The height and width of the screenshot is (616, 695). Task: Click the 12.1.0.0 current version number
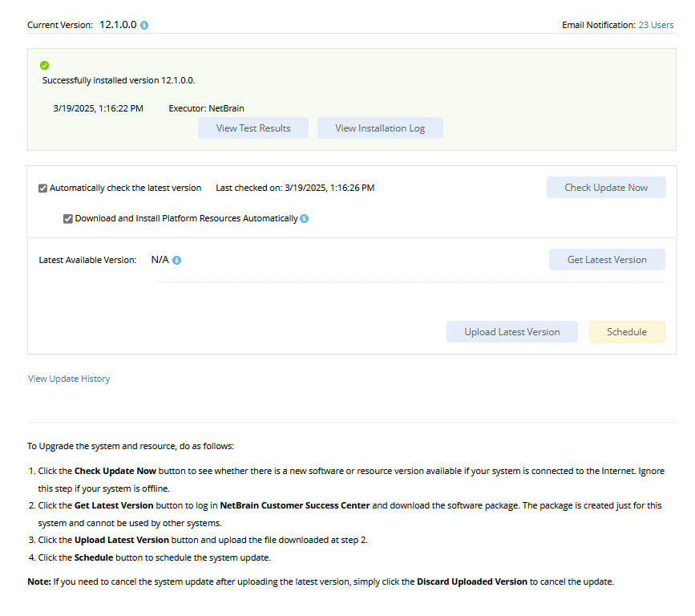click(x=118, y=25)
